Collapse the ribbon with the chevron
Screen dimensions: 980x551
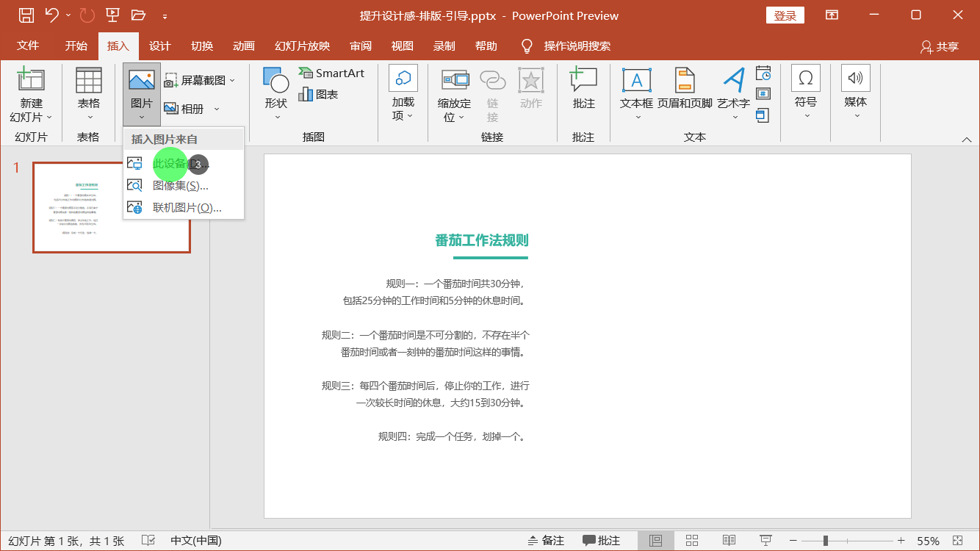click(966, 139)
